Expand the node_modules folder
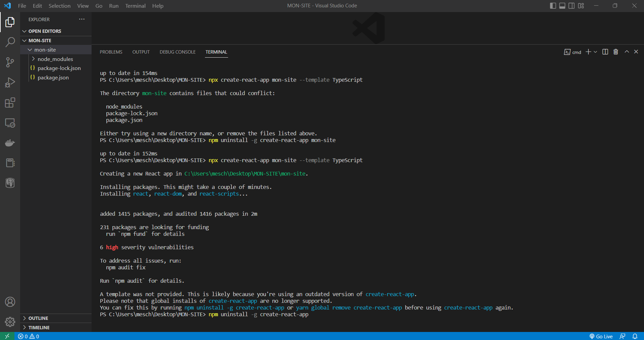Image resolution: width=644 pixels, height=340 pixels. pos(56,59)
